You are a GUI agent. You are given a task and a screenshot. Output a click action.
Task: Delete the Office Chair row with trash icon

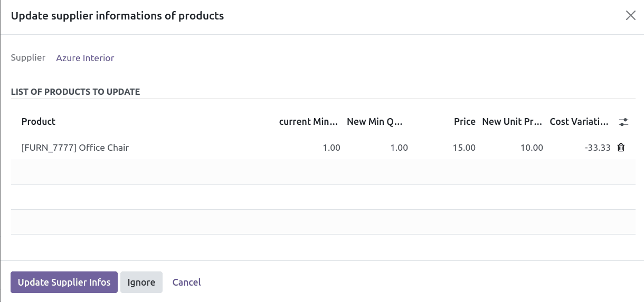point(621,148)
